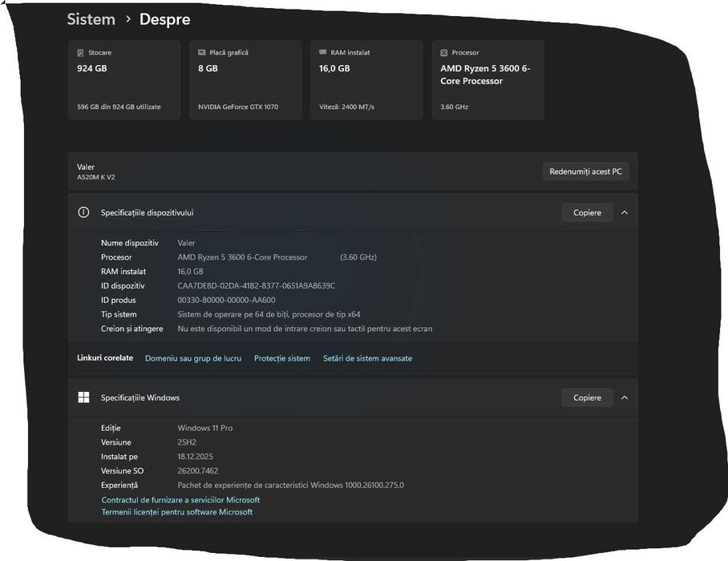Select the Instalat pe date 18.12.2025
728x561 pixels.
click(195, 457)
